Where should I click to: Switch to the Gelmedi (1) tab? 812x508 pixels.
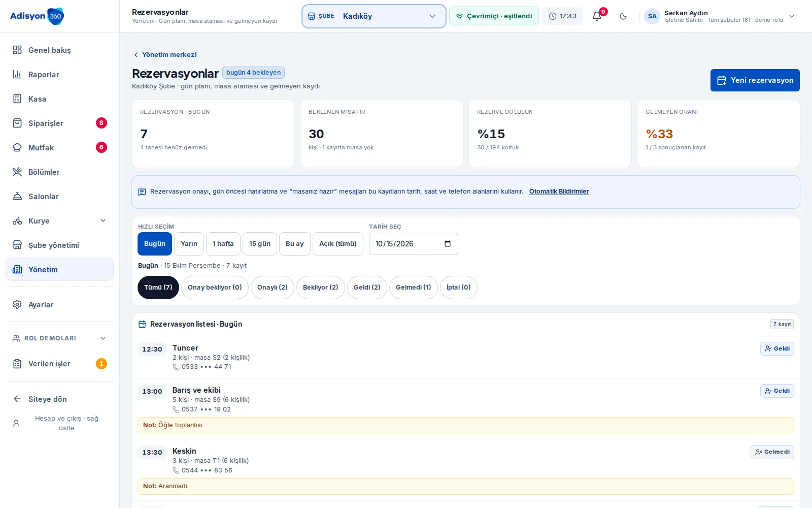click(414, 288)
